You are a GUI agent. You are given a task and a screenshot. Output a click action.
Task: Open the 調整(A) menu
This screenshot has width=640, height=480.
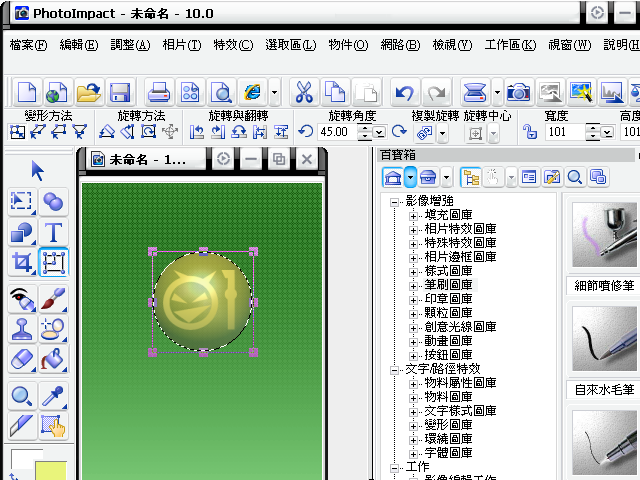point(130,44)
